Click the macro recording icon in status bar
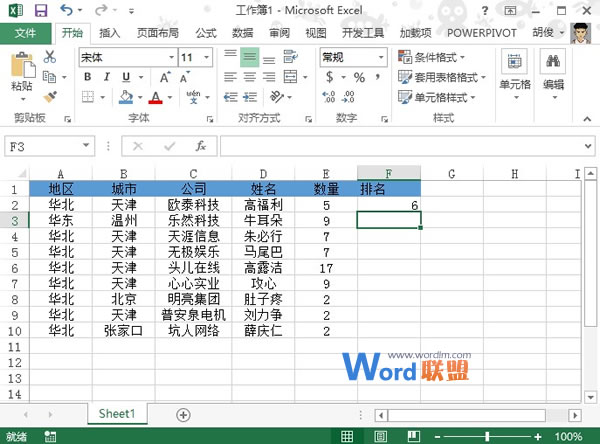 50,436
